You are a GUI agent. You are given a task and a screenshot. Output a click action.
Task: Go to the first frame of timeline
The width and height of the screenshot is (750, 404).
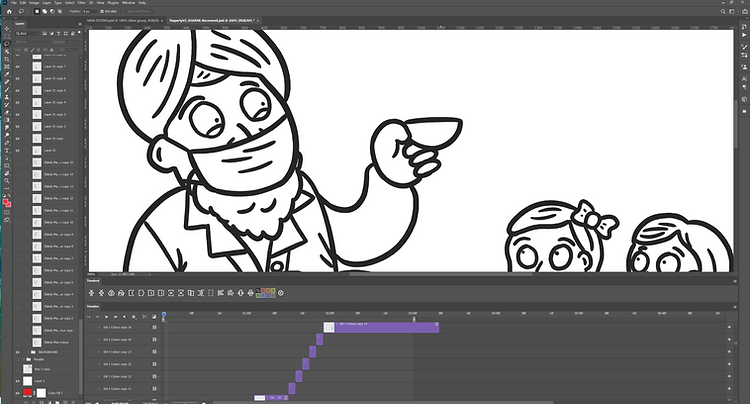pyautogui.click(x=88, y=317)
